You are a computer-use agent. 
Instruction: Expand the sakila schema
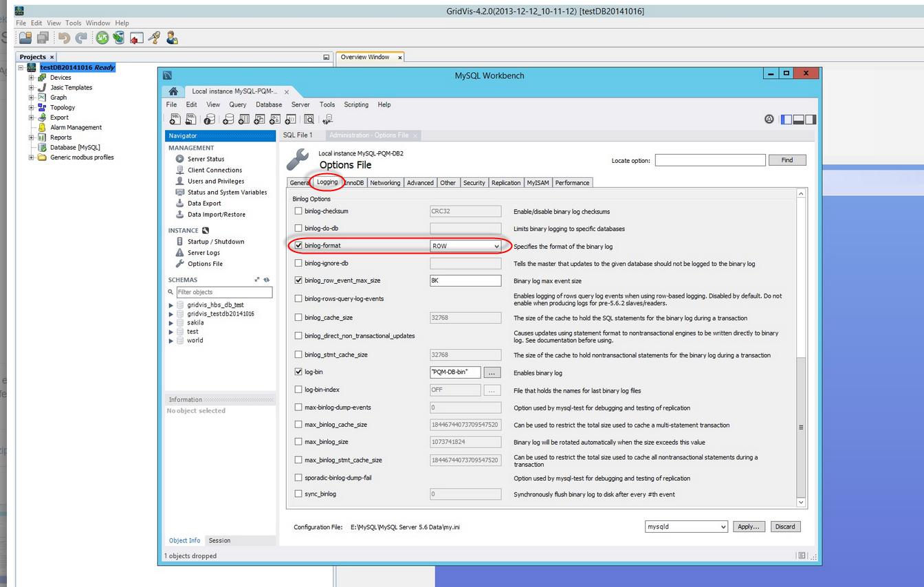171,322
